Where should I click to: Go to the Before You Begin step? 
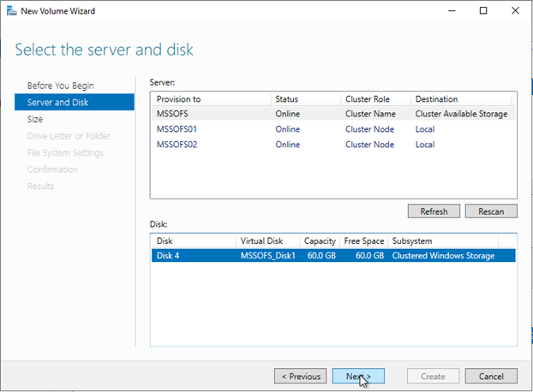coord(60,86)
